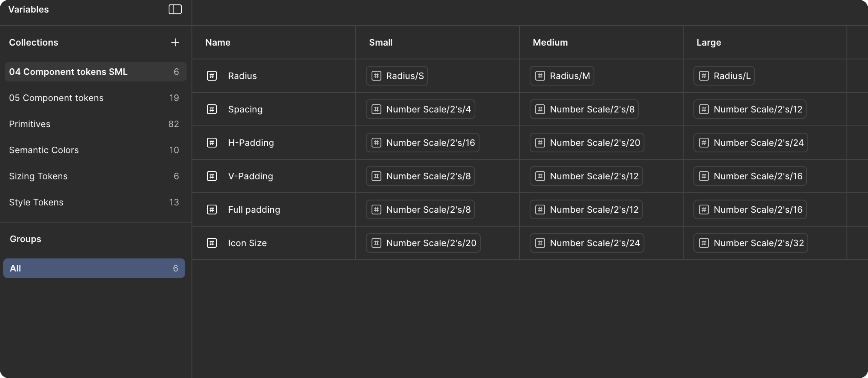Click the number icon beside Full padding
The height and width of the screenshot is (378, 868).
coord(212,209)
